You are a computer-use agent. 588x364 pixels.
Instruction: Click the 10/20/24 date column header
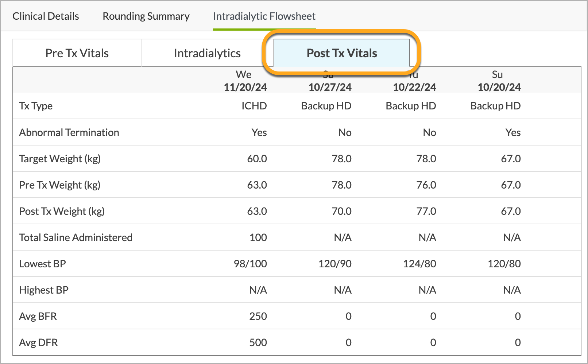click(499, 87)
